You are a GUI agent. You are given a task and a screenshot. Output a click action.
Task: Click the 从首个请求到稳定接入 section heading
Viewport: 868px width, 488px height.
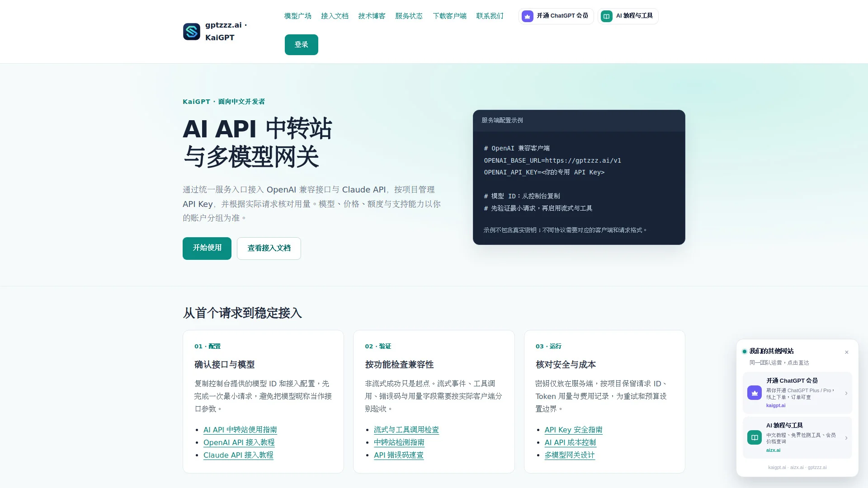pos(242,313)
